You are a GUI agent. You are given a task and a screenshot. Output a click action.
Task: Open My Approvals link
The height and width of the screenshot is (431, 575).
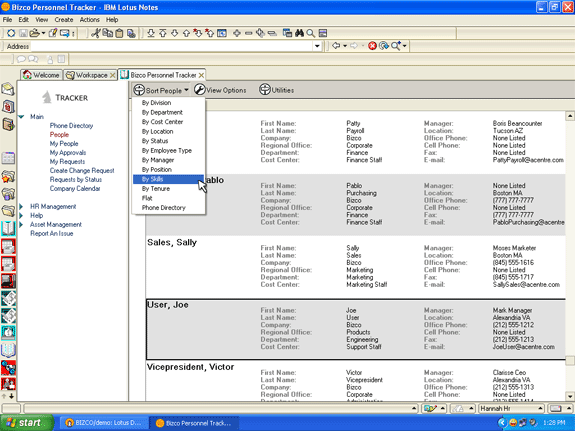pyautogui.click(x=68, y=153)
